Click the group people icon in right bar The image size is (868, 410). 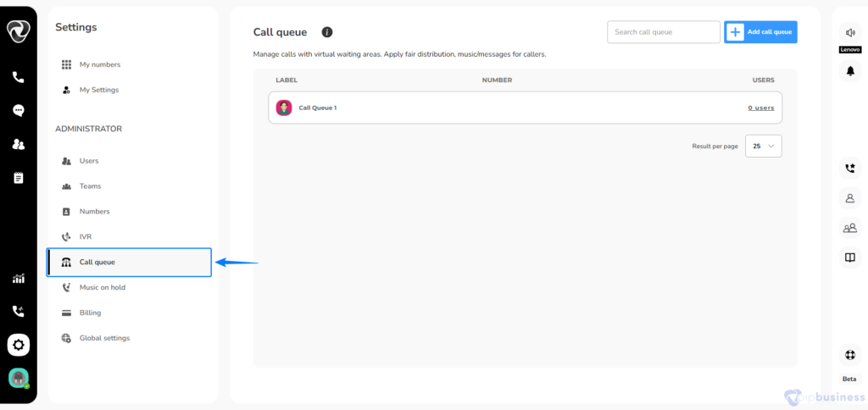coord(850,227)
